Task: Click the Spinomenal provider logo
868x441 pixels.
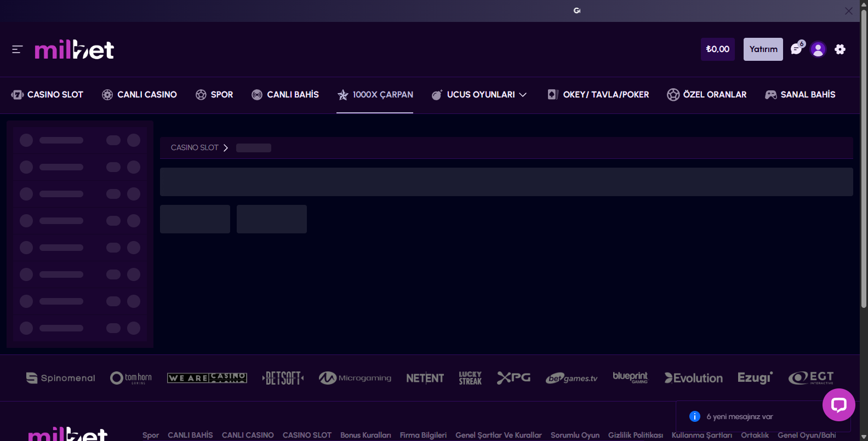Action: [x=61, y=378]
